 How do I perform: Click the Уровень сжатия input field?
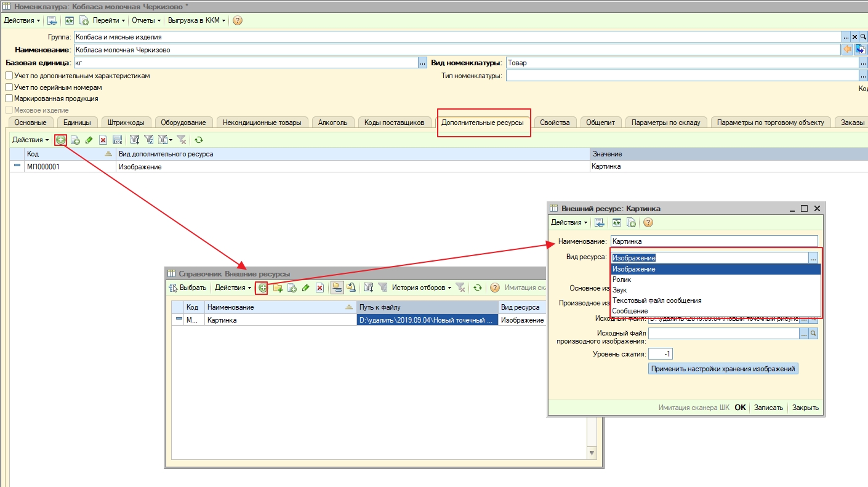661,354
